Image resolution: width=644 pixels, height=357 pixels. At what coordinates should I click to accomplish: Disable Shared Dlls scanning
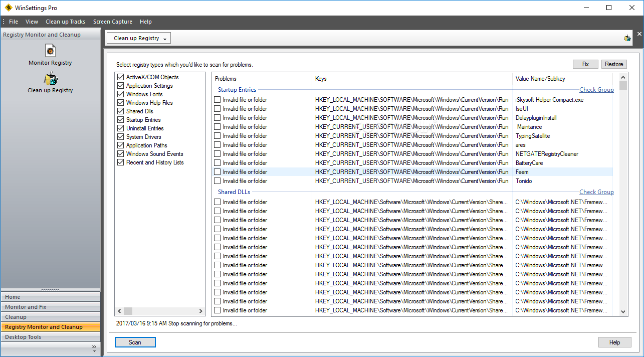click(120, 111)
